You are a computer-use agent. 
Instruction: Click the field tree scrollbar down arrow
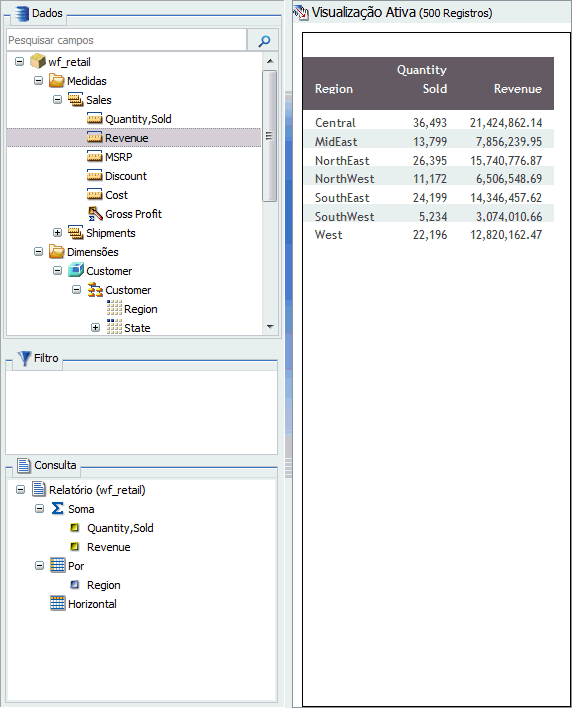click(x=270, y=326)
